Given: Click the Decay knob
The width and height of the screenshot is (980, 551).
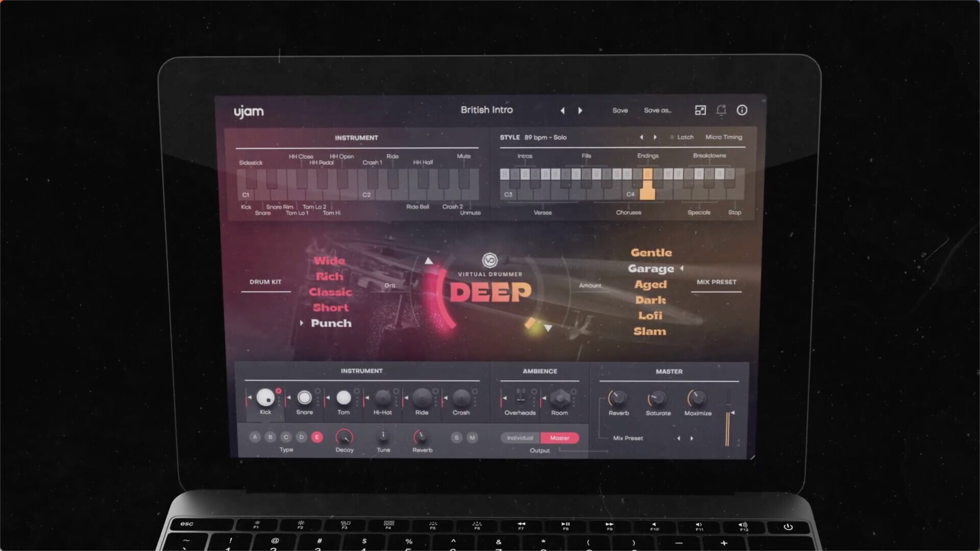Looking at the screenshot, I should click(x=344, y=437).
